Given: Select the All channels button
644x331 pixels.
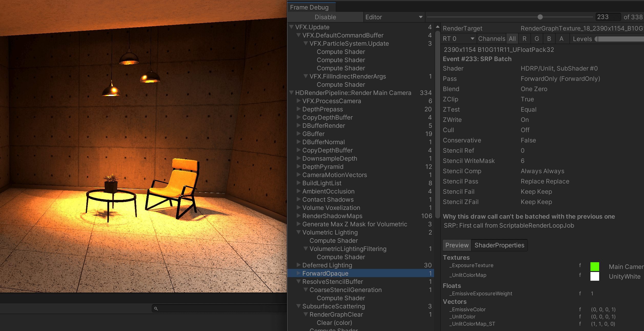Looking at the screenshot, I should (x=512, y=39).
